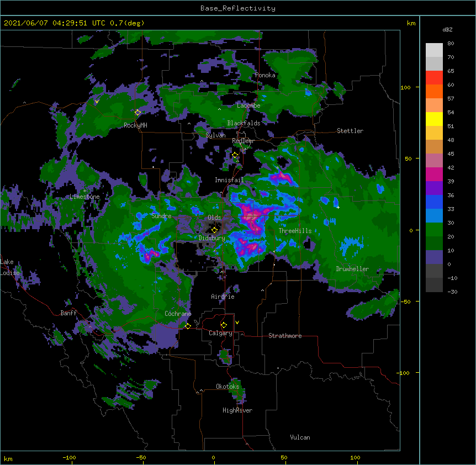Select the Airdrie city label
Viewport: 476px width, 465px height.
tap(223, 297)
